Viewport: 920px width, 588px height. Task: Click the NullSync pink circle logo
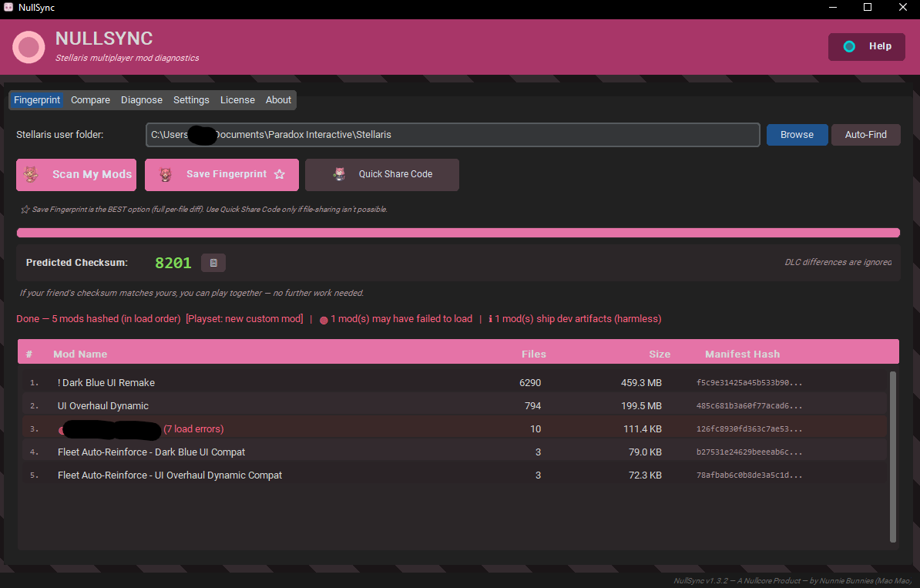tap(29, 47)
